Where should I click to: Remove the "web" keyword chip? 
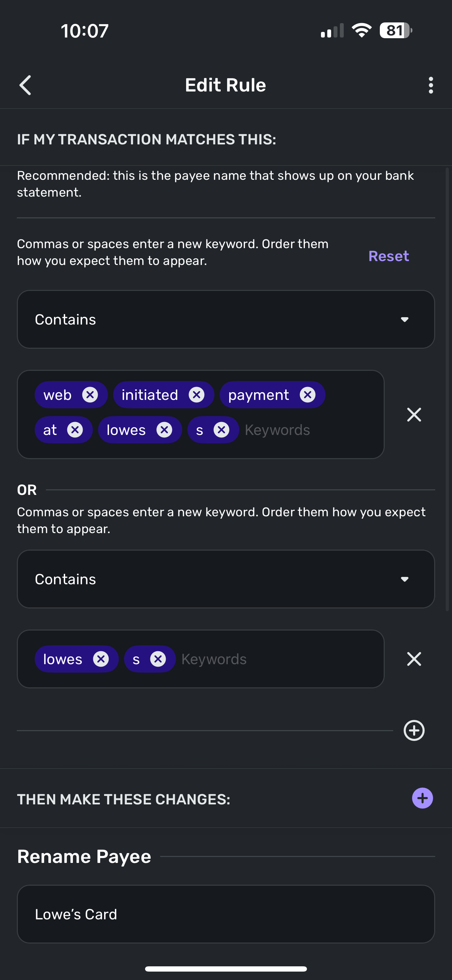tap(90, 395)
